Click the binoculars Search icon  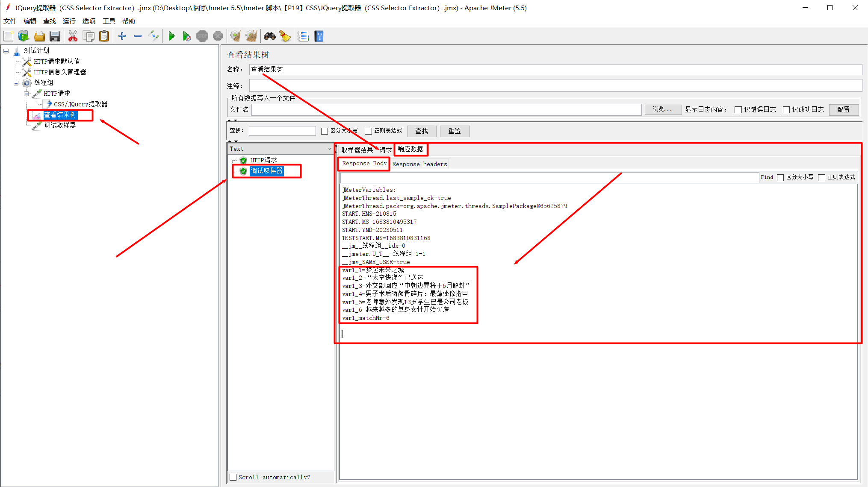270,36
